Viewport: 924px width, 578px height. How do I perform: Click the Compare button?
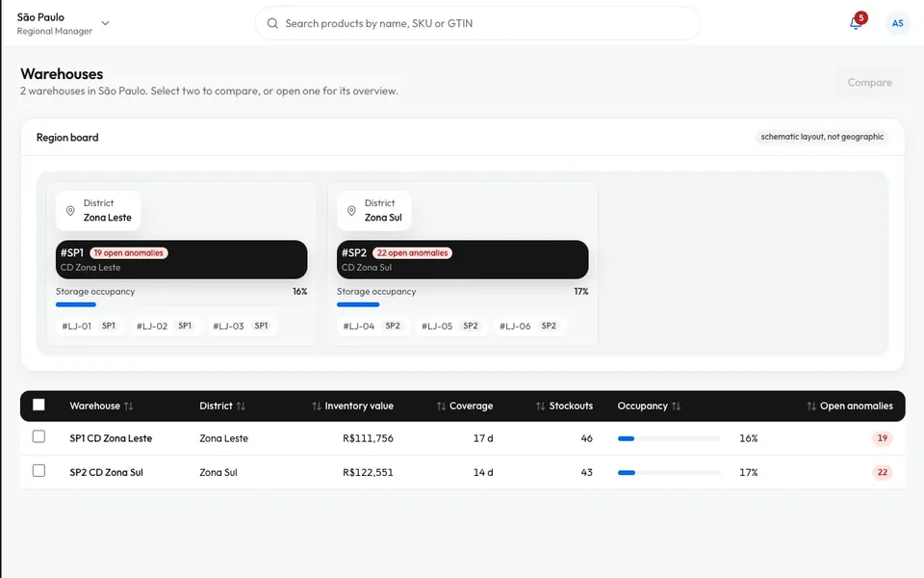[x=870, y=83]
